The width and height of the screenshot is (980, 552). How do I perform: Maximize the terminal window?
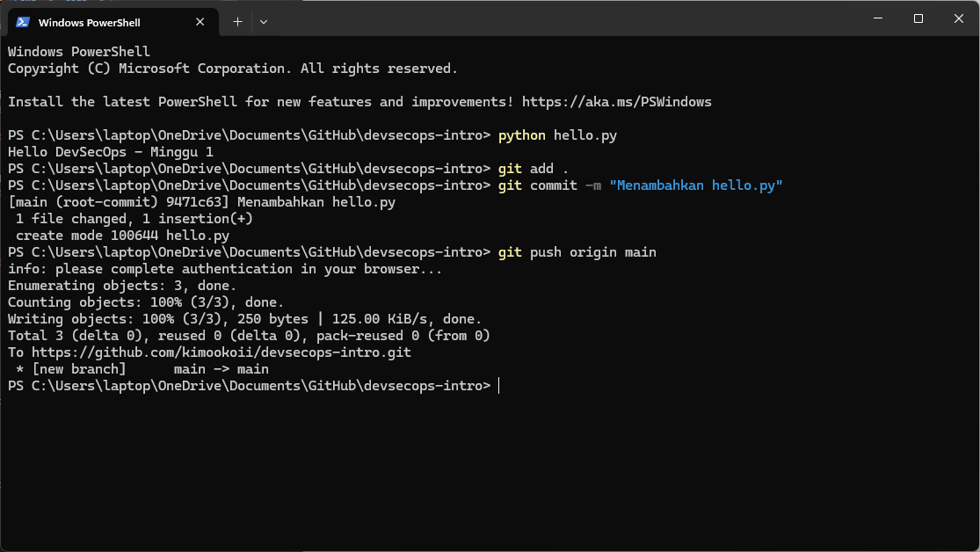coord(918,18)
